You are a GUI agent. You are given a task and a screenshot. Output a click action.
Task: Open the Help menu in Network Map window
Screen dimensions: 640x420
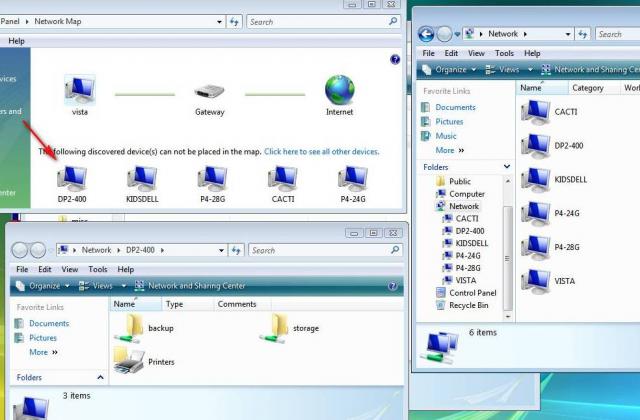(16, 41)
